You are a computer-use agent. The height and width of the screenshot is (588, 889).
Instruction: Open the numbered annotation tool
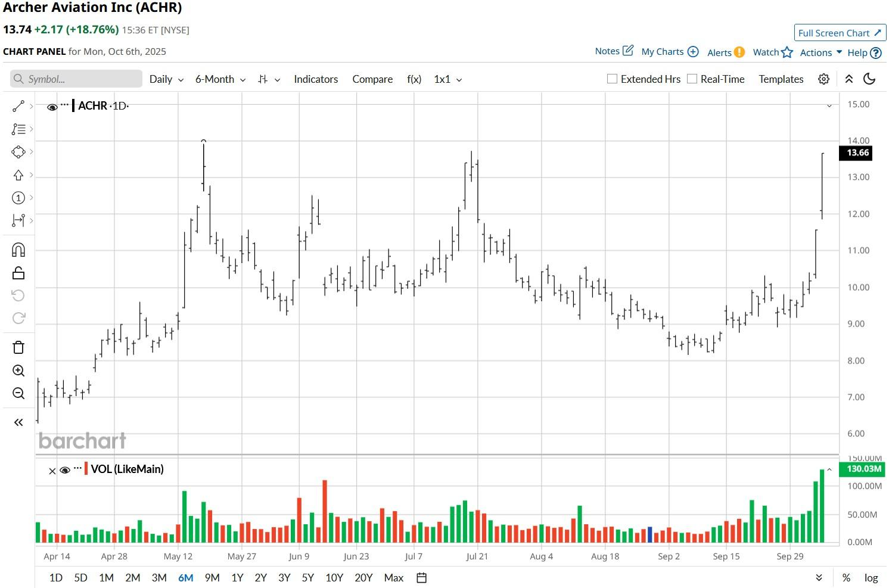click(18, 198)
